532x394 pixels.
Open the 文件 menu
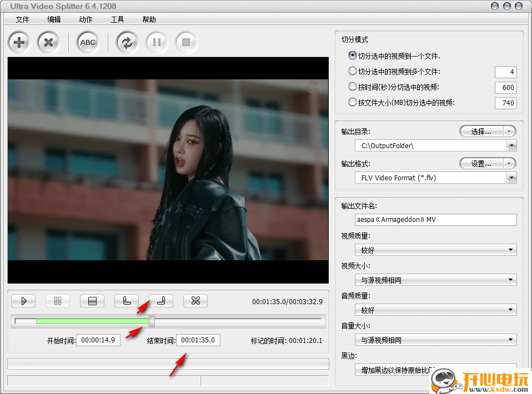[x=23, y=19]
